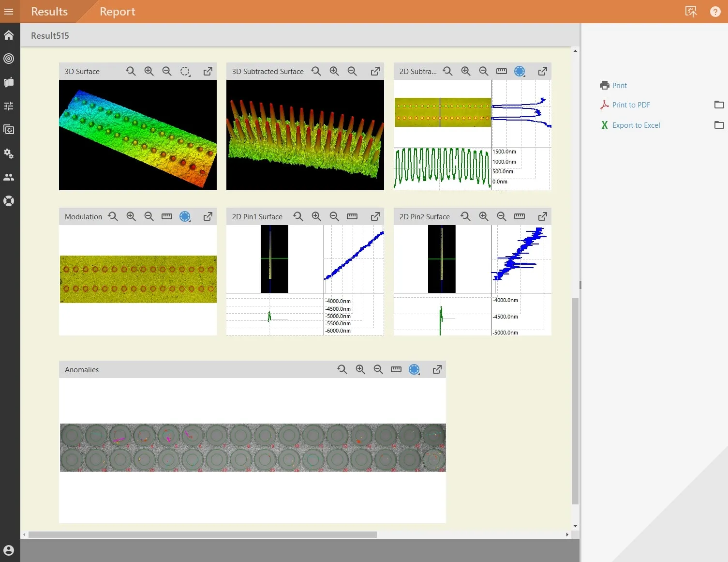Switch to the Report tab
This screenshot has width=728, height=562.
pos(118,12)
